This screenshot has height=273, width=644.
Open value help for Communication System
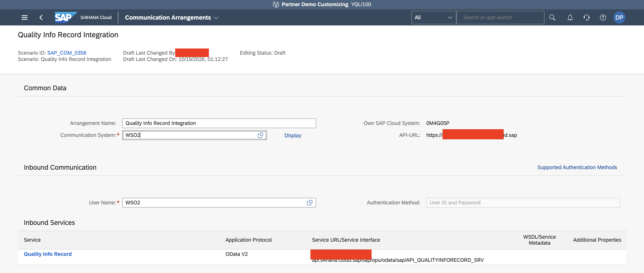pyautogui.click(x=261, y=135)
